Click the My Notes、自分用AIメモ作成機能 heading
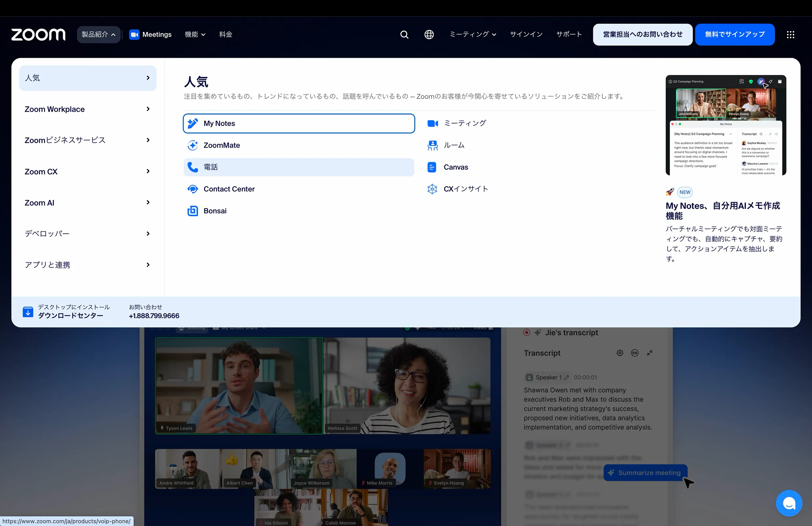Screen dimensions: 812x526 (x=723, y=211)
